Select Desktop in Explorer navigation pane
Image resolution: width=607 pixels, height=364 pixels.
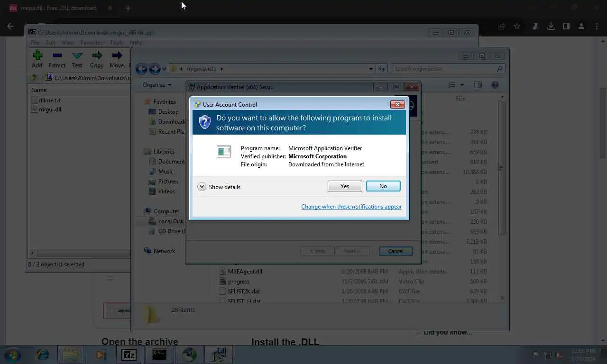point(168,112)
